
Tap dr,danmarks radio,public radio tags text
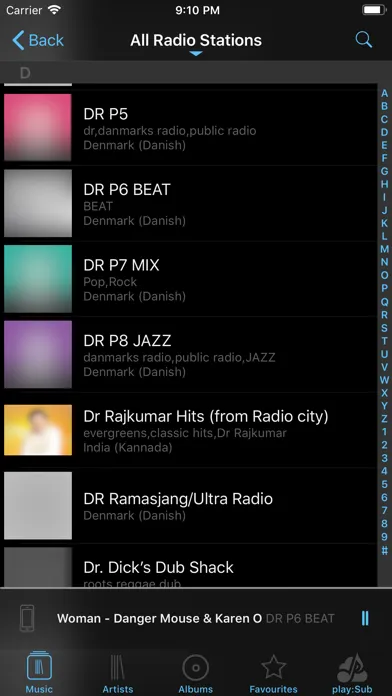point(170,131)
